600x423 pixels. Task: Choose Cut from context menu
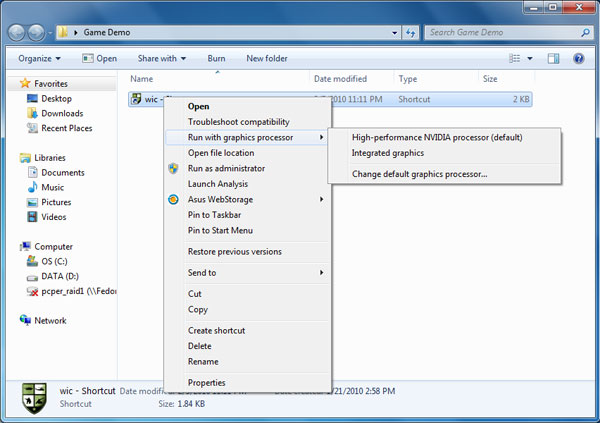pyautogui.click(x=247, y=294)
